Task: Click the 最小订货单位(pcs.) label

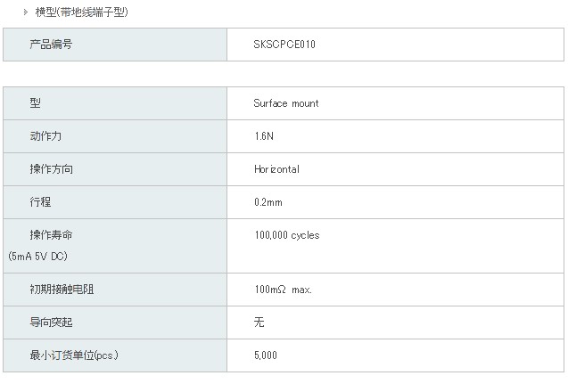Action: pos(74,355)
